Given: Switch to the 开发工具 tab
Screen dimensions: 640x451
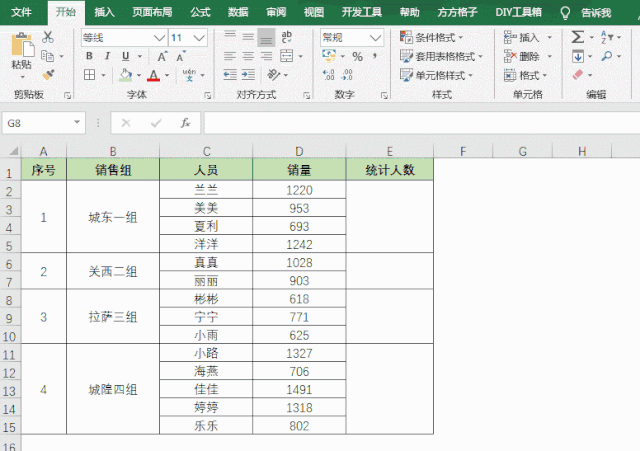Looking at the screenshot, I should pyautogui.click(x=362, y=12).
